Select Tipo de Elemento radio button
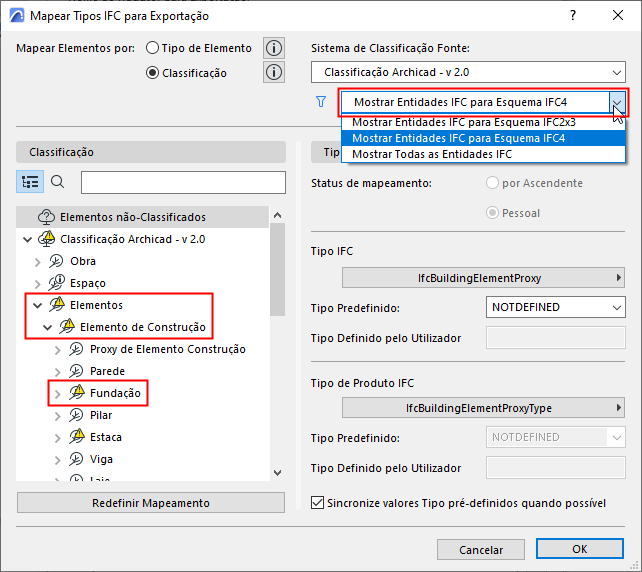642x572 pixels. pos(152,48)
